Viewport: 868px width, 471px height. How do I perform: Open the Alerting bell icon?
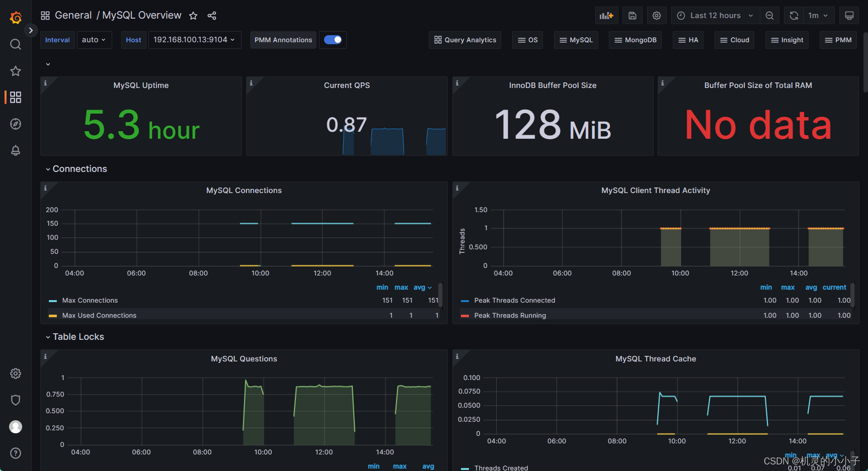pos(16,150)
